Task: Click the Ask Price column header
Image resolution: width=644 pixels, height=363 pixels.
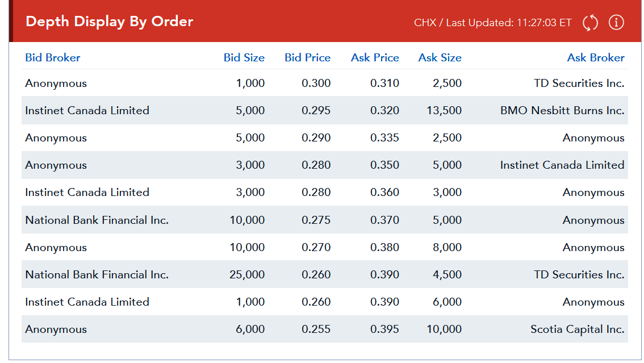Action: click(375, 57)
